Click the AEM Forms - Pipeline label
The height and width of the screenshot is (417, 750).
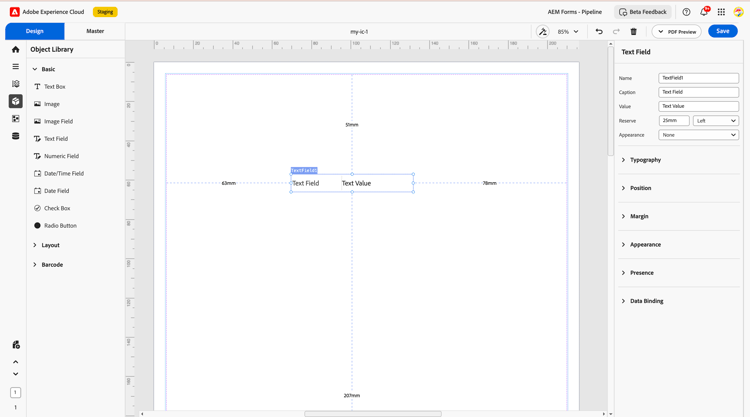tap(574, 12)
